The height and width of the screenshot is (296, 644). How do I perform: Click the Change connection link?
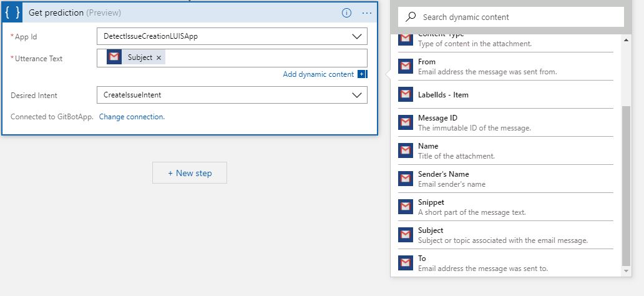coord(132,117)
